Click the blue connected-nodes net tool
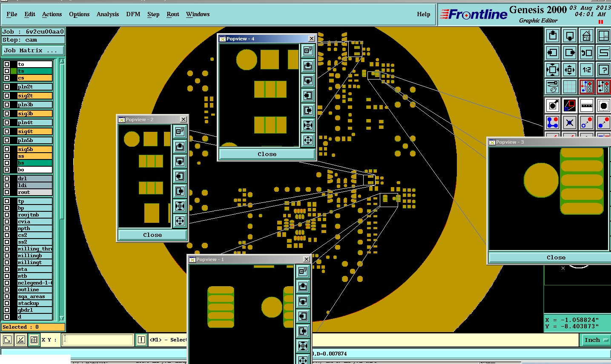This screenshot has height=364, width=611. 553,122
